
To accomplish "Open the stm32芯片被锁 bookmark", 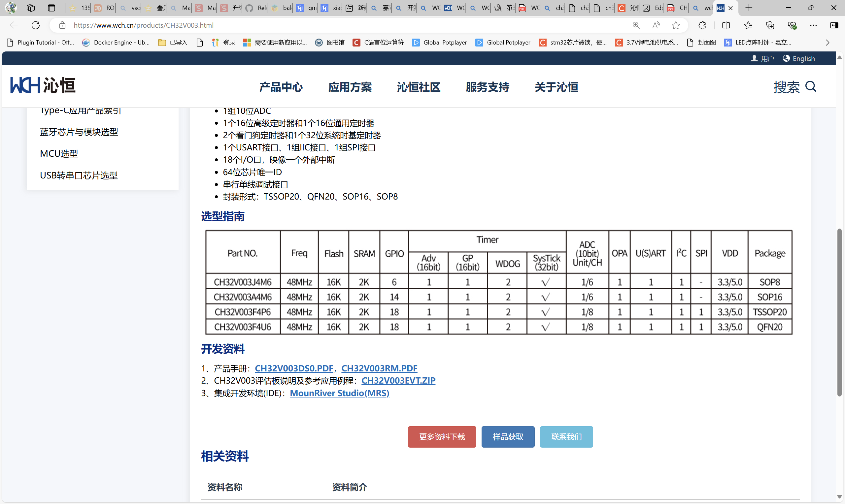I will (x=573, y=43).
